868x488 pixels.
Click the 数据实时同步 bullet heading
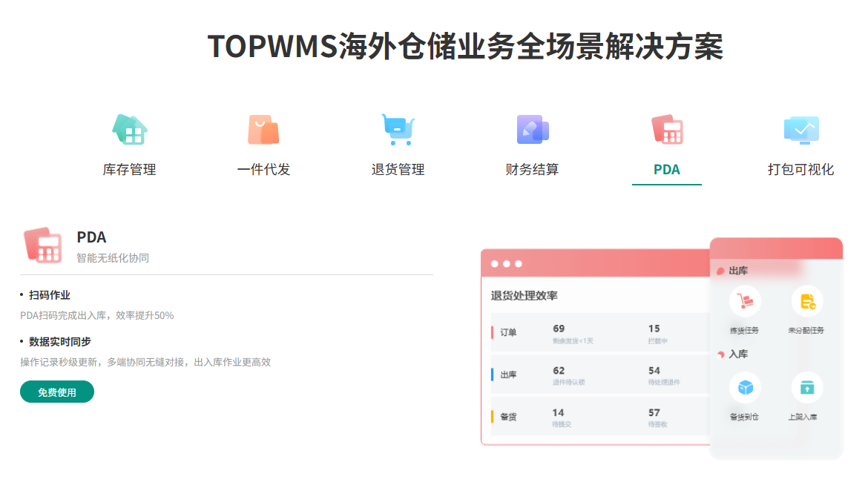click(x=60, y=342)
